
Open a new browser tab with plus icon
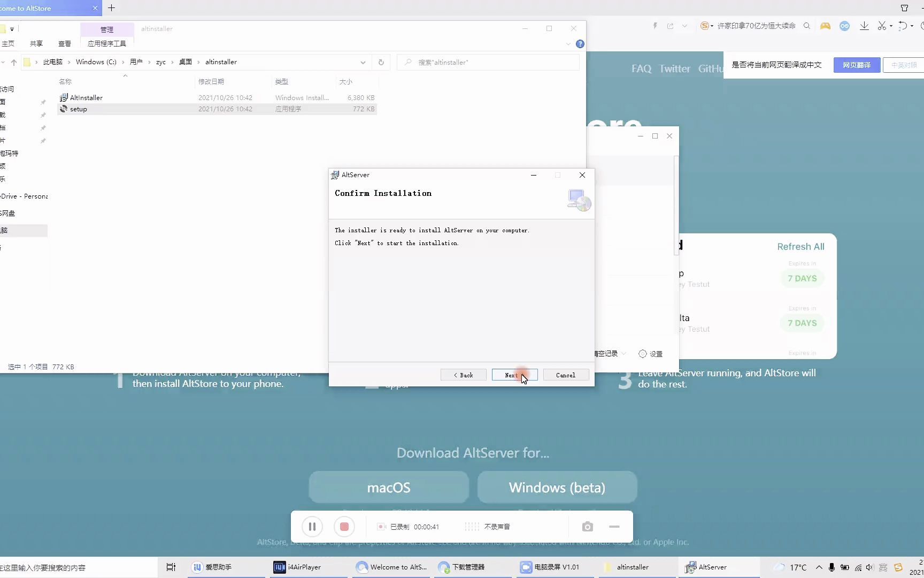111,8
